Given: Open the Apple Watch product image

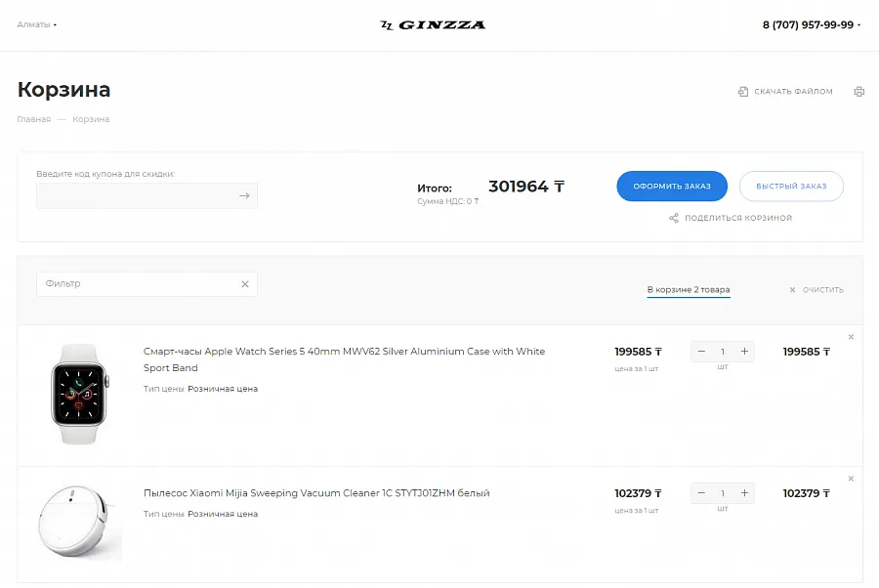Looking at the screenshot, I should (79, 394).
